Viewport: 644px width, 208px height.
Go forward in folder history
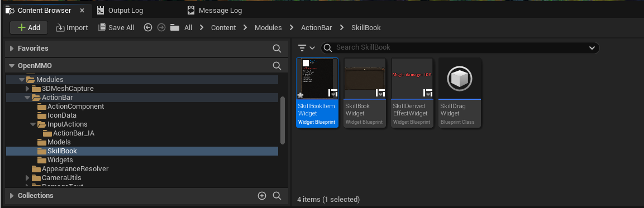161,27
